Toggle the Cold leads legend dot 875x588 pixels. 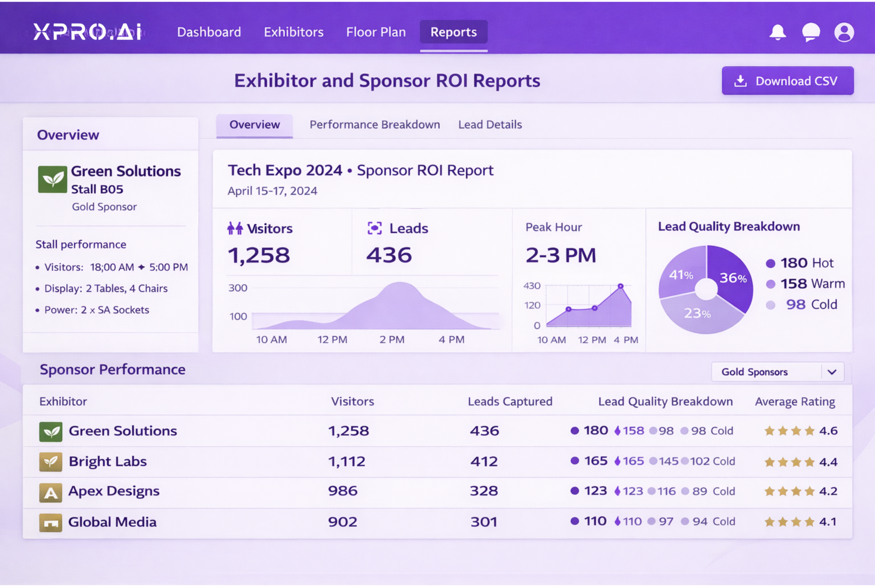click(x=770, y=305)
